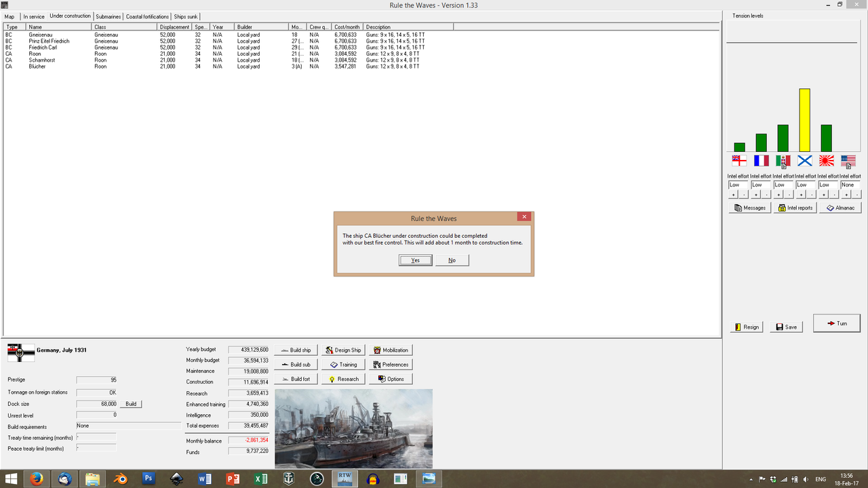
Task: Switch to the Submarines tab
Action: [x=108, y=16]
